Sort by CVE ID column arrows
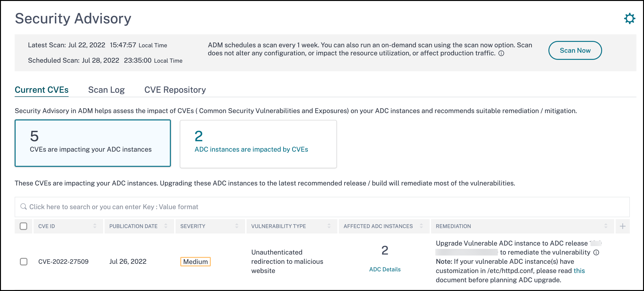This screenshot has width=644, height=291. pos(95,226)
